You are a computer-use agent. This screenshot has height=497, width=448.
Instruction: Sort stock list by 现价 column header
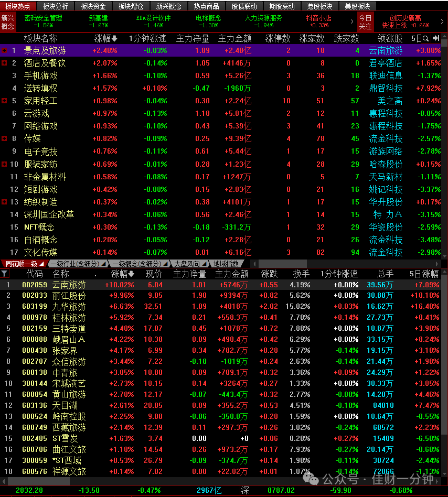click(154, 274)
